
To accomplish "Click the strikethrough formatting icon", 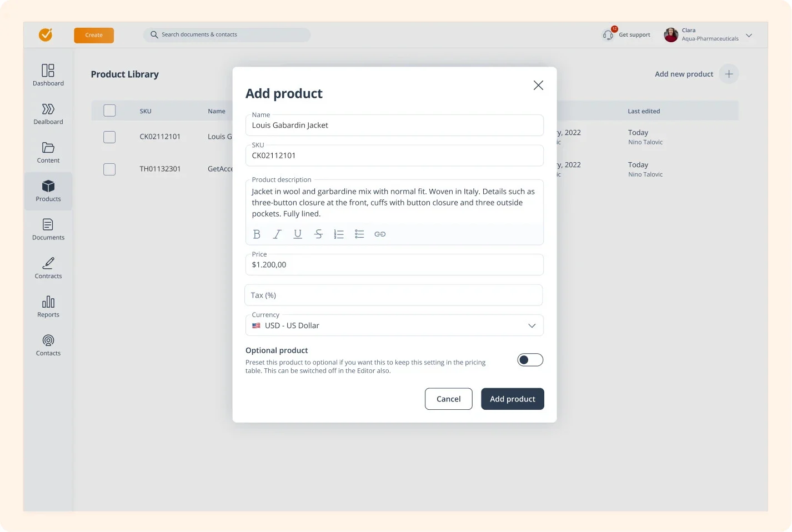I will click(x=318, y=234).
